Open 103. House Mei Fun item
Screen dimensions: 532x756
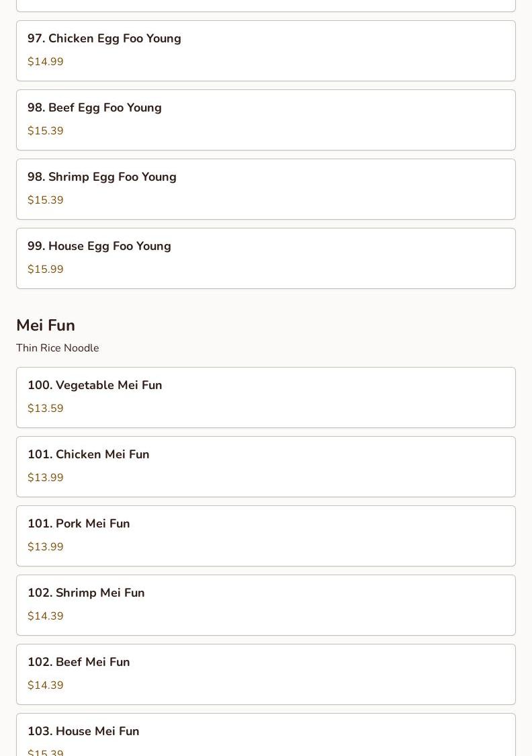coord(266,734)
